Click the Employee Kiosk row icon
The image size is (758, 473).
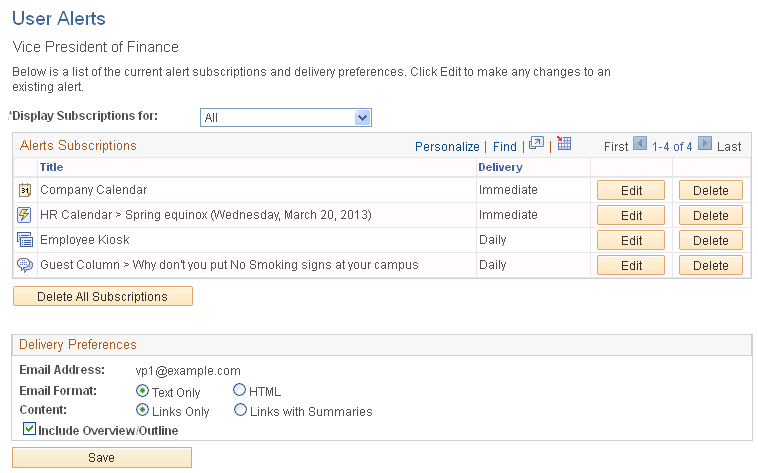[x=25, y=240]
